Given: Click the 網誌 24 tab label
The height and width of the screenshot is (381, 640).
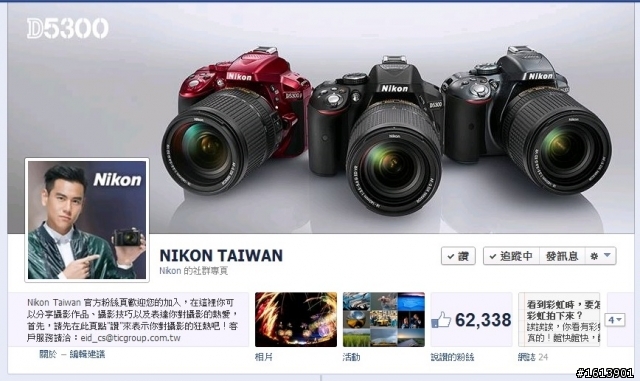Looking at the screenshot, I should 533,357.
